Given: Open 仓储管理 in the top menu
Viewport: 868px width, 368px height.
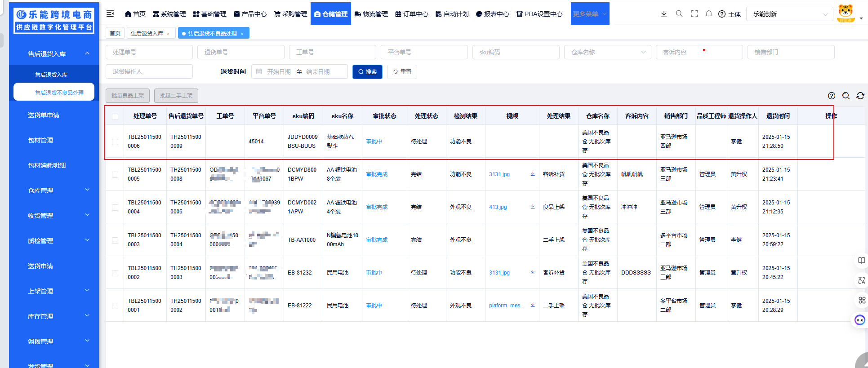Looking at the screenshot, I should point(330,14).
